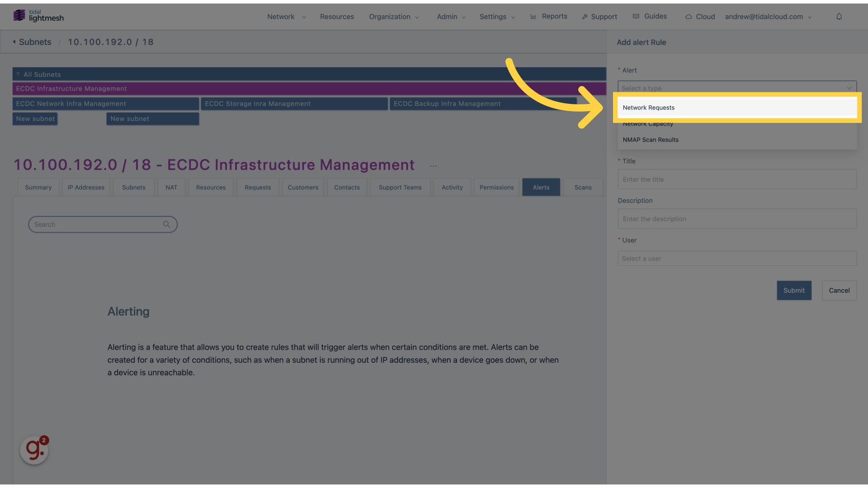The height and width of the screenshot is (488, 868).
Task: Toggle the Scans tab view
Action: [583, 188]
